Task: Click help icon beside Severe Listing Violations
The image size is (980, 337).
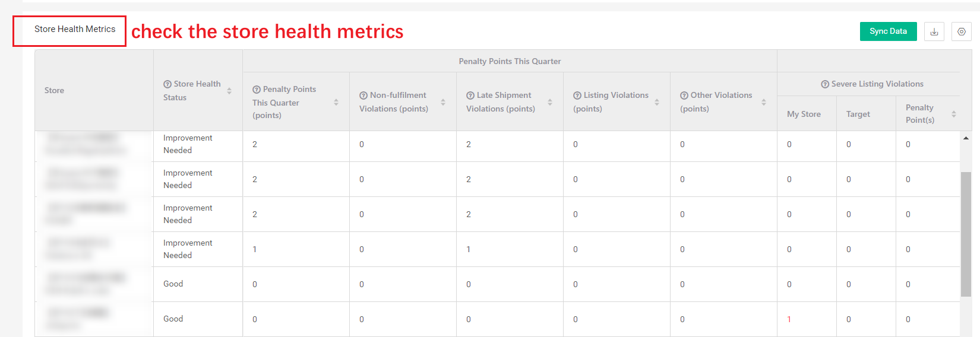Action: (x=825, y=84)
